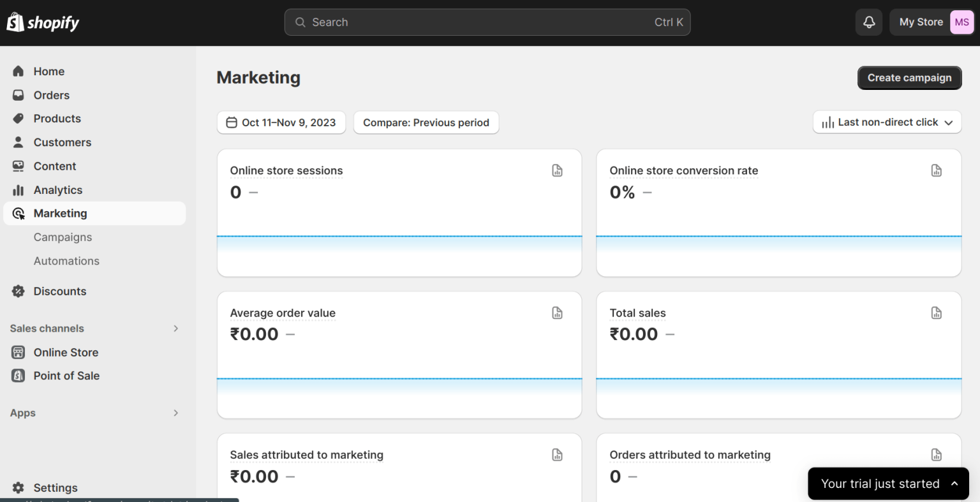980x502 pixels.
Task: Collapse the Your trial just started popup
Action: 954,484
